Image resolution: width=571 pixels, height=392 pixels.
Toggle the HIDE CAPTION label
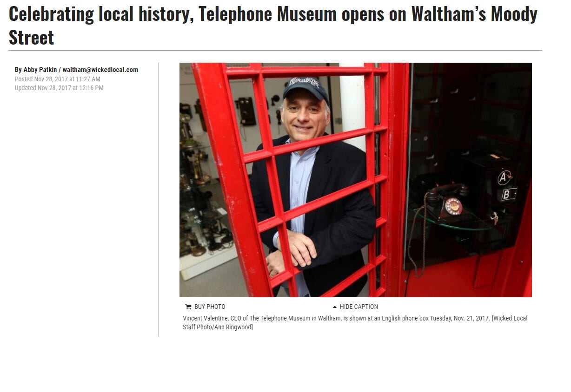[x=359, y=307]
